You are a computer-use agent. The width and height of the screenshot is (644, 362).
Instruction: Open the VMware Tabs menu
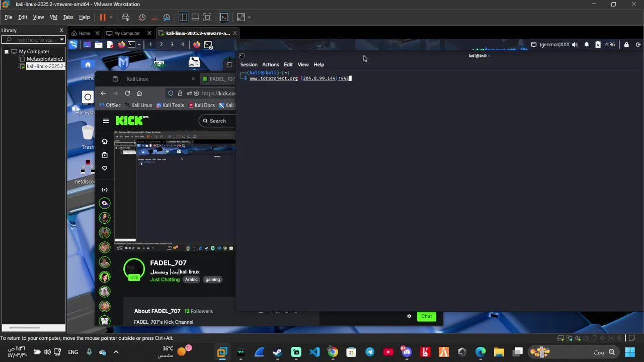[68, 17]
